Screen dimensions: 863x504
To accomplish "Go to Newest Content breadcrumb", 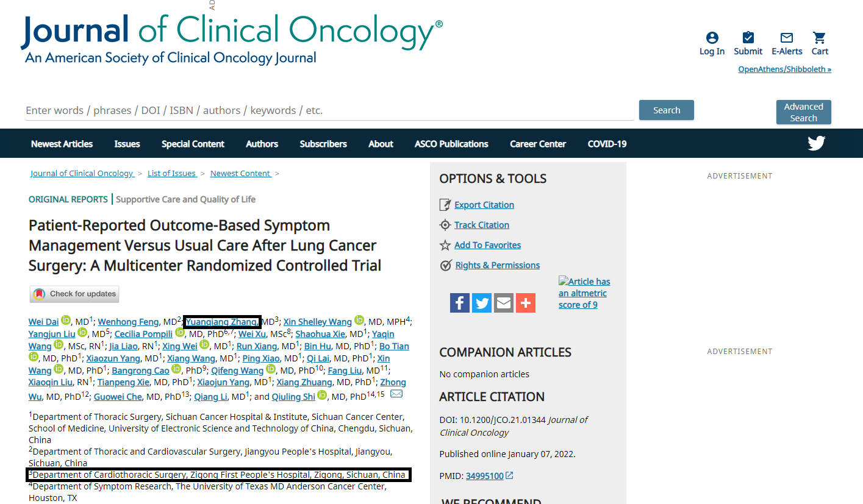I will click(240, 174).
